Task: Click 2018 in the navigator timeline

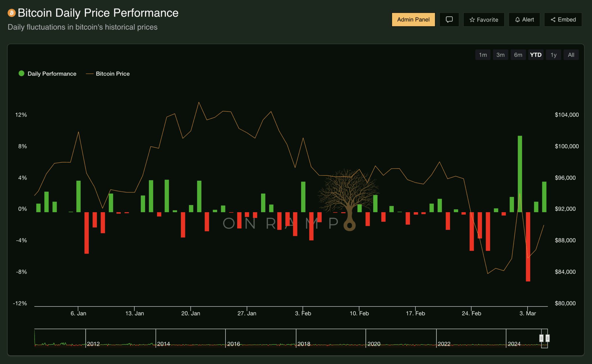Action: (x=304, y=344)
